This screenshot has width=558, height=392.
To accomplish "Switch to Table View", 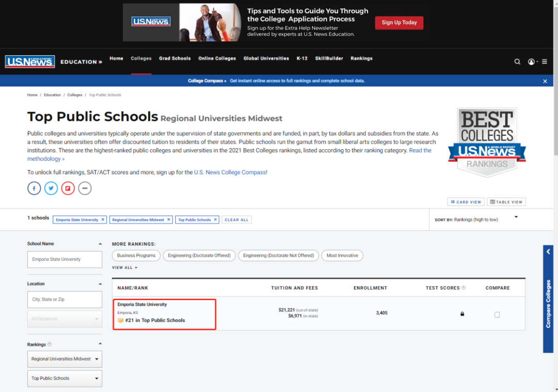I will (506, 202).
